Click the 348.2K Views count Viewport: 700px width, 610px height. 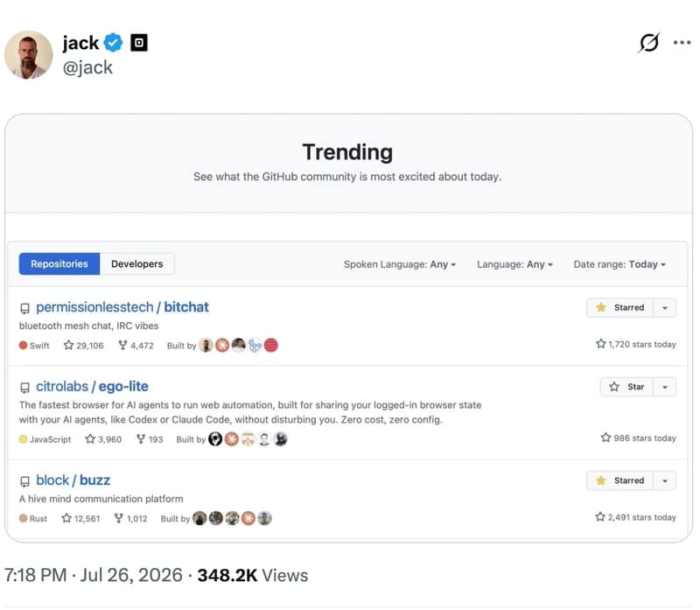coord(253,575)
